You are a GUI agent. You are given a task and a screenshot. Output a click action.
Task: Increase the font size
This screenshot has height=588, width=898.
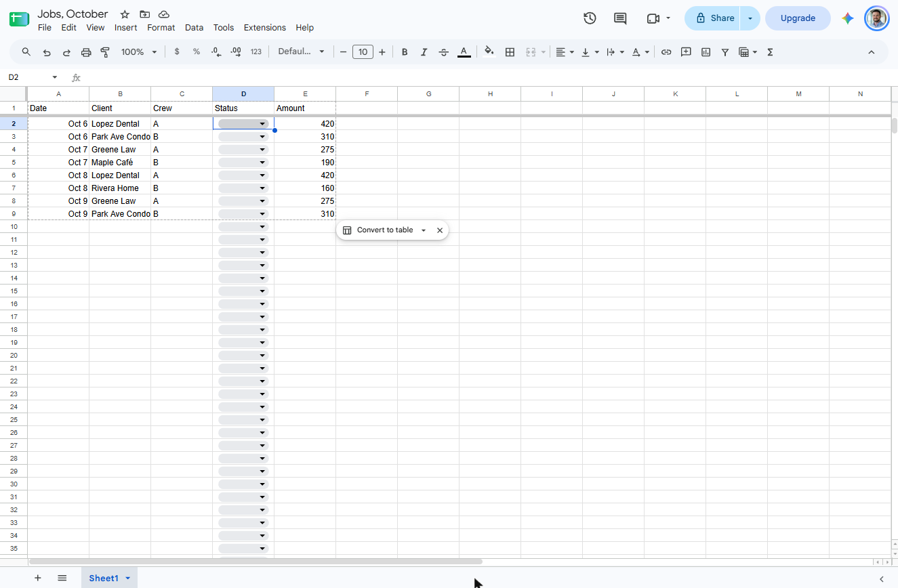coord(382,52)
